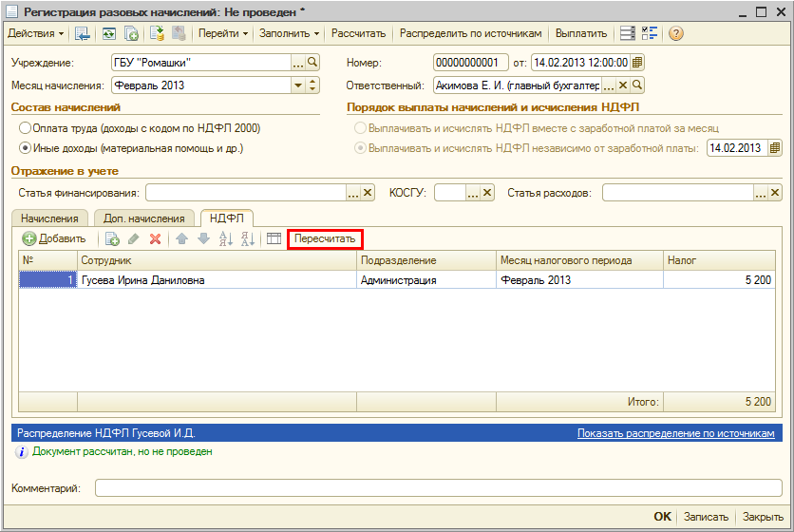794x532 pixels.
Task: Click into the Комментарий input field
Action: pos(439,488)
